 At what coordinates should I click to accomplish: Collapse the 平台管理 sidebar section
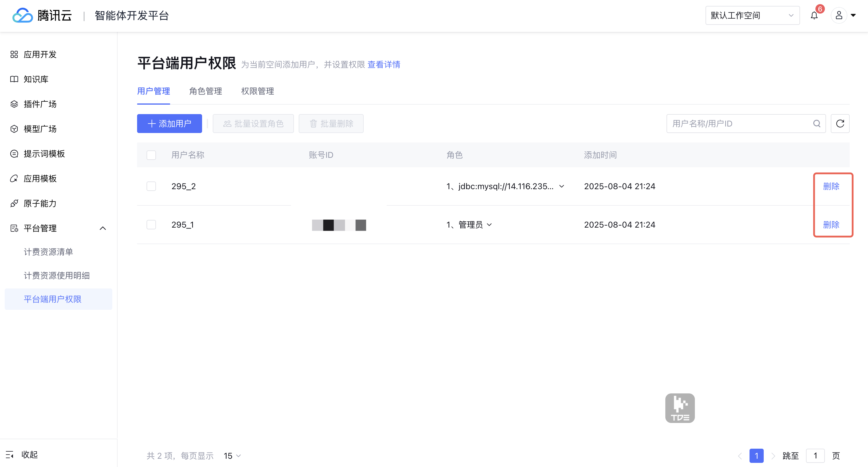103,228
